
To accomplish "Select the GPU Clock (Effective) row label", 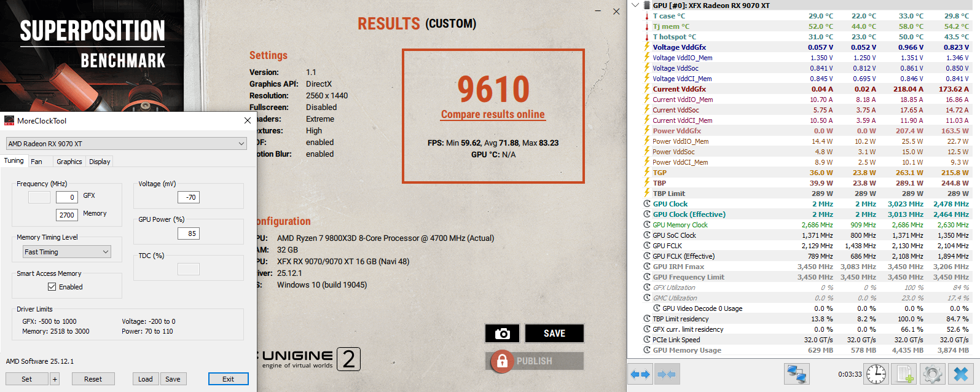I will click(689, 214).
